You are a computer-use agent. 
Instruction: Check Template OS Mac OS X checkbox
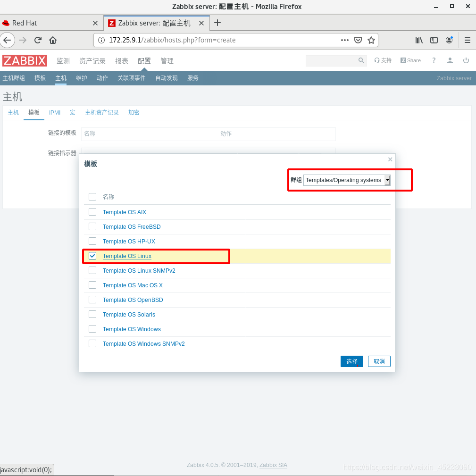click(x=92, y=285)
